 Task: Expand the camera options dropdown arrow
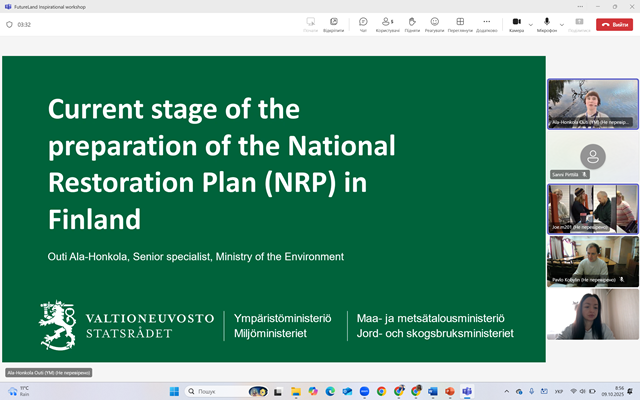pos(531,24)
